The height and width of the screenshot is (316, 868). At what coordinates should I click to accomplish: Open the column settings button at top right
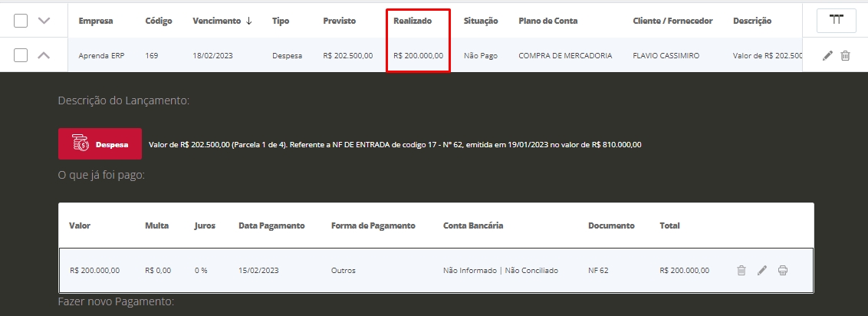836,21
